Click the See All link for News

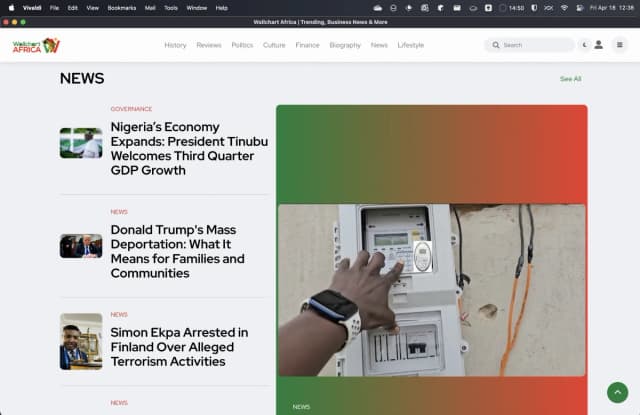click(570, 79)
